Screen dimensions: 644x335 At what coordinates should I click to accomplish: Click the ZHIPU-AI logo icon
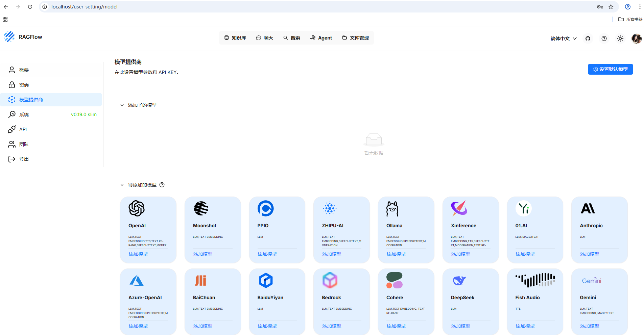[330, 208]
